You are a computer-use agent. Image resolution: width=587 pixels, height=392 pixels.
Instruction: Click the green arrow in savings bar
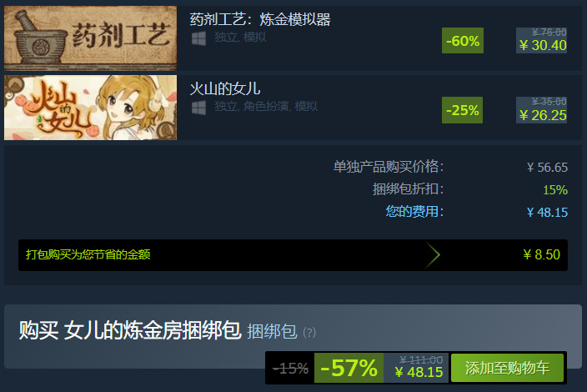(x=433, y=255)
